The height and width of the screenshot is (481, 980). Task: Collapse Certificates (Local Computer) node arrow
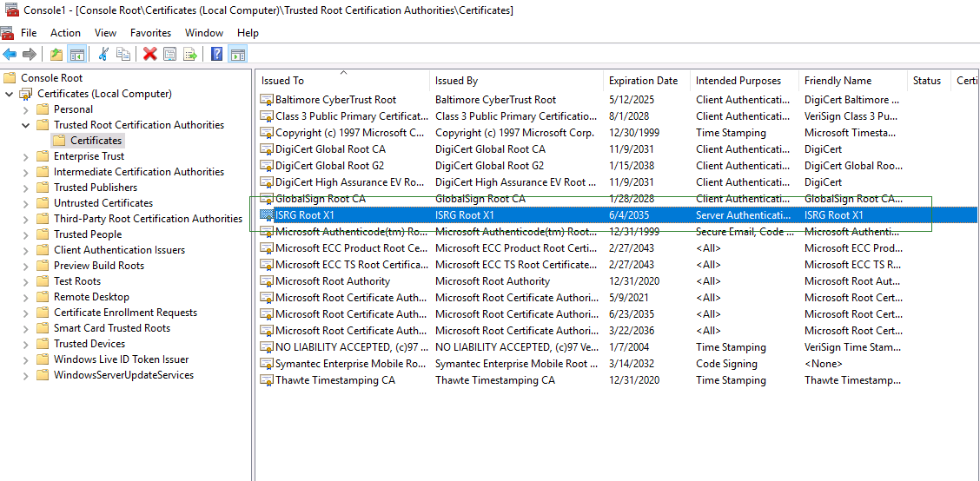[9, 94]
